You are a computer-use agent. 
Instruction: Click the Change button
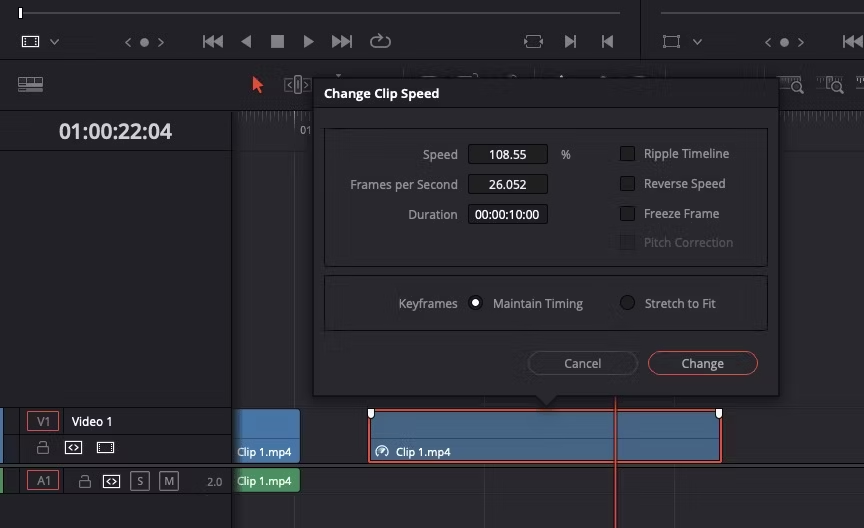(703, 363)
